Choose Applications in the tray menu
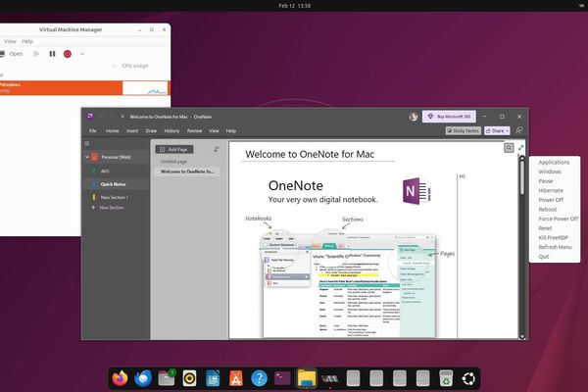This screenshot has height=392, width=588. click(x=554, y=162)
